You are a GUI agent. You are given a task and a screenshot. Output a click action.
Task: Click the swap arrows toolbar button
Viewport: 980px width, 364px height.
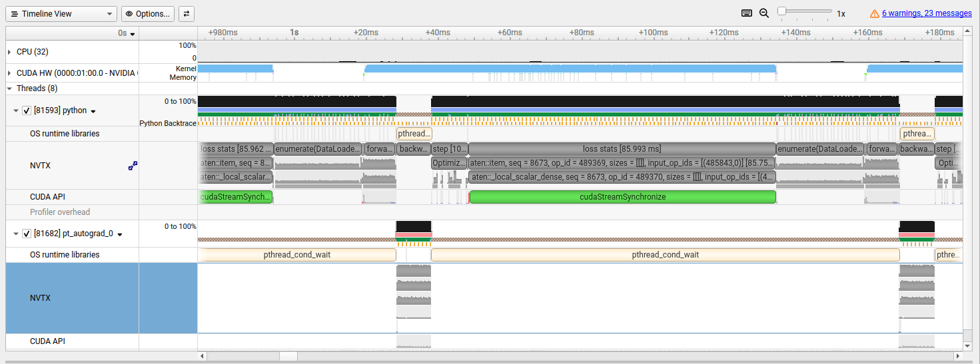(187, 13)
